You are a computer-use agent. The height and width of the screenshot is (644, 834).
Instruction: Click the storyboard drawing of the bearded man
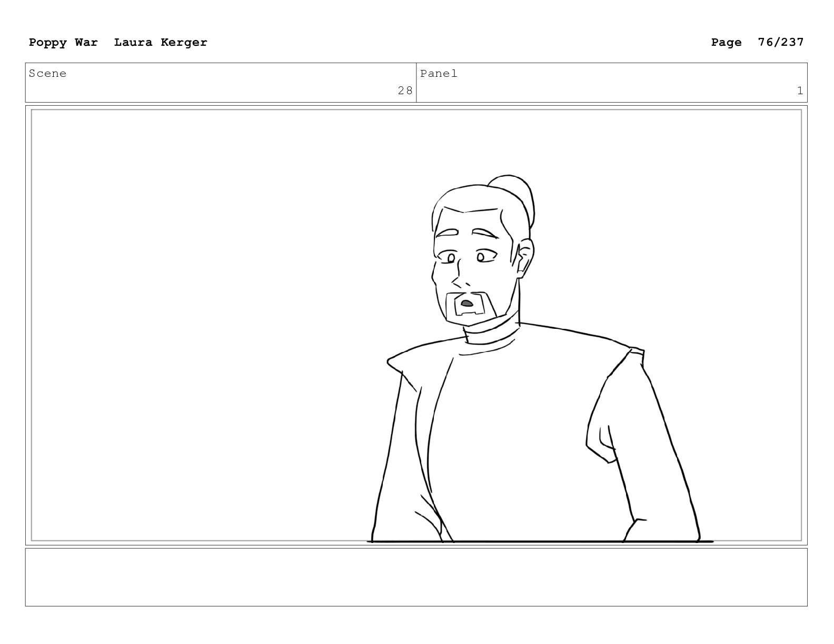click(540, 358)
